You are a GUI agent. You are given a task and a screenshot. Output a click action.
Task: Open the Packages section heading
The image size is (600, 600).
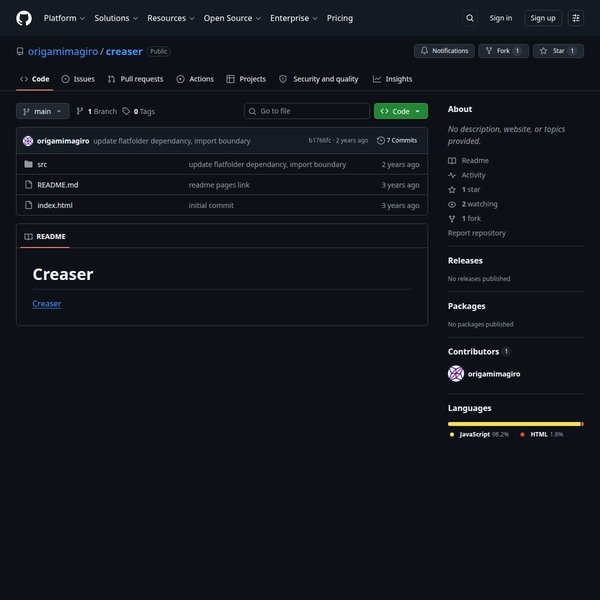[466, 306]
